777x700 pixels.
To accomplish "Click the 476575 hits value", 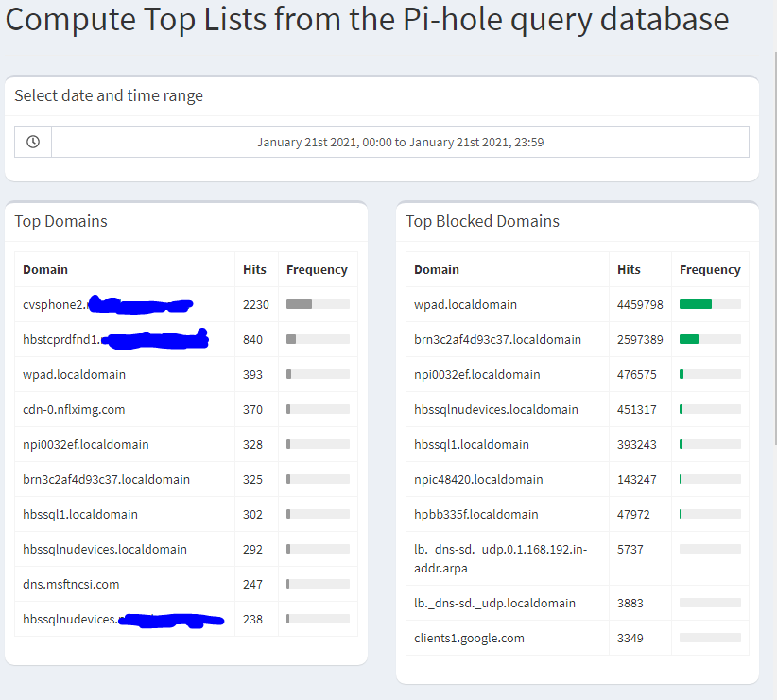I will [637, 374].
